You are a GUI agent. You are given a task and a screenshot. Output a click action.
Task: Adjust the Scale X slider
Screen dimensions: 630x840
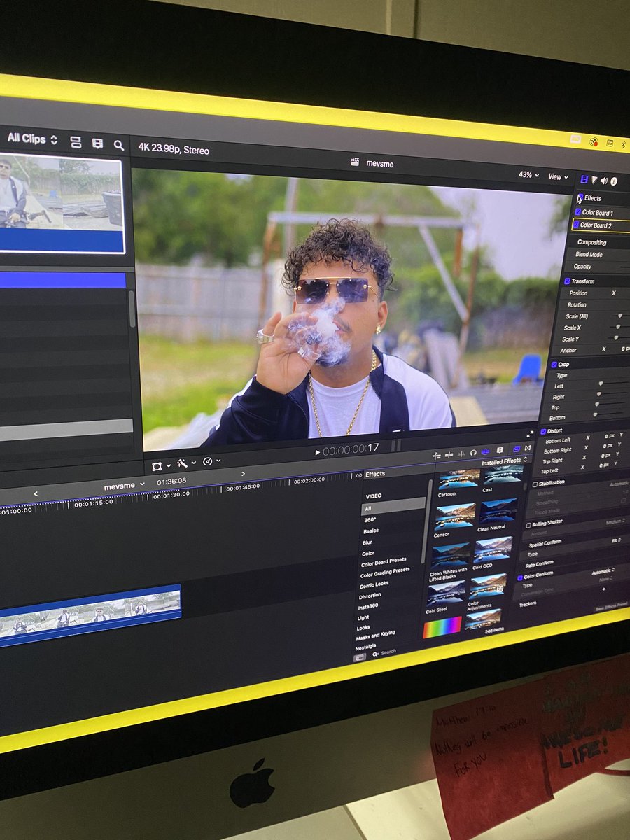point(618,327)
